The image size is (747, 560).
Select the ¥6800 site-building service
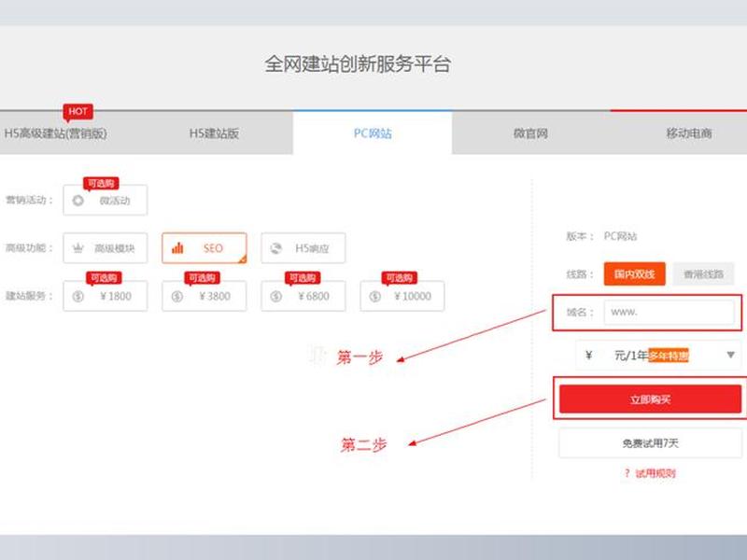click(303, 296)
